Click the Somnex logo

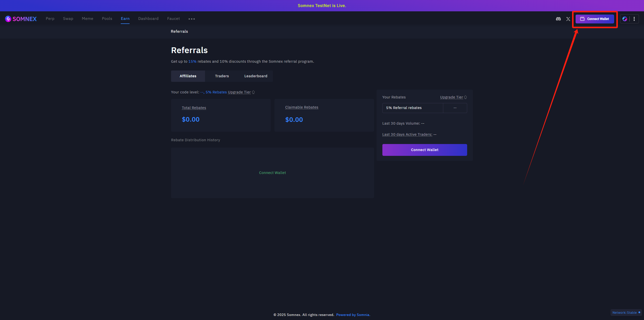(21, 19)
